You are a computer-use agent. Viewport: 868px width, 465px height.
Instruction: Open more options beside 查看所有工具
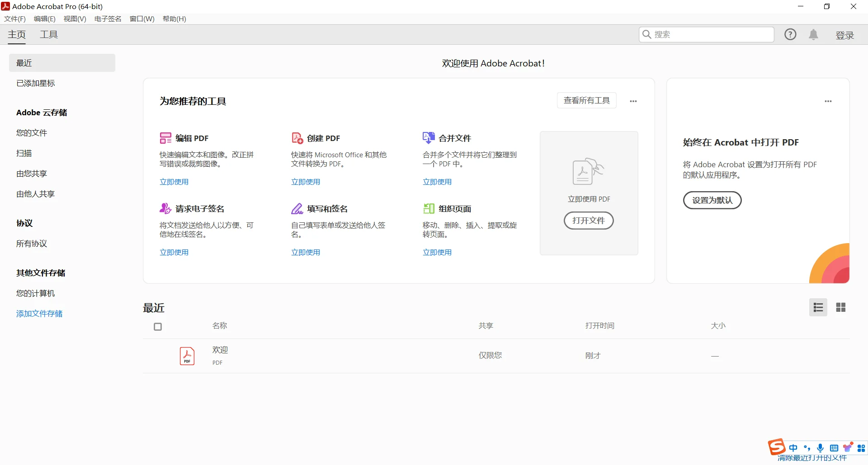(x=633, y=101)
